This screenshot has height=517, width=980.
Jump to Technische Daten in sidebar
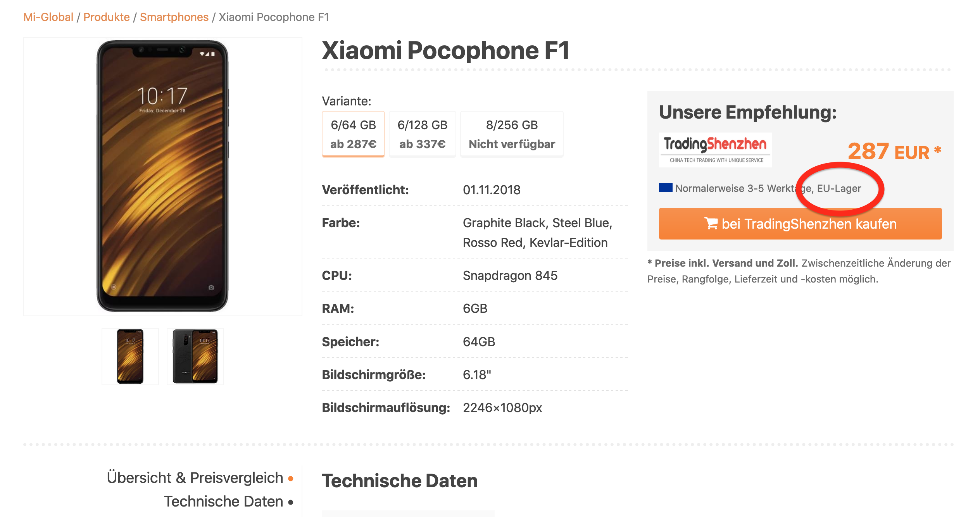click(x=223, y=501)
